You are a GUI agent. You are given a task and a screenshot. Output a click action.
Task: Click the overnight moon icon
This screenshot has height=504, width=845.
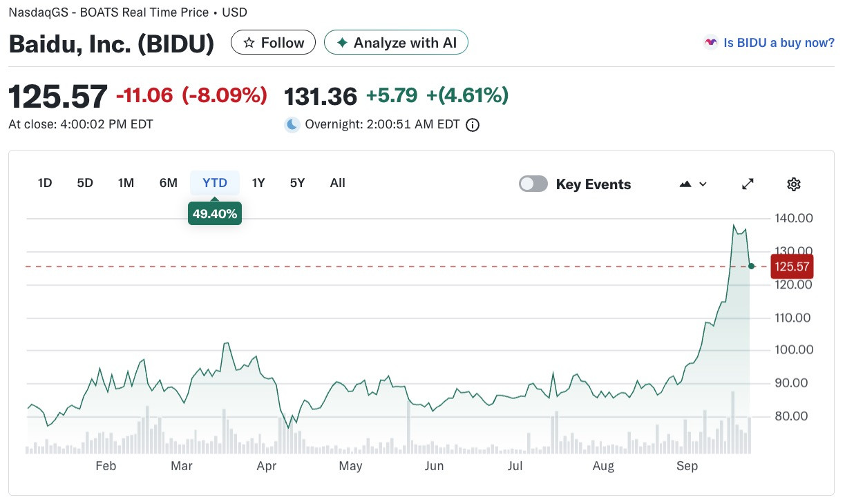click(293, 124)
